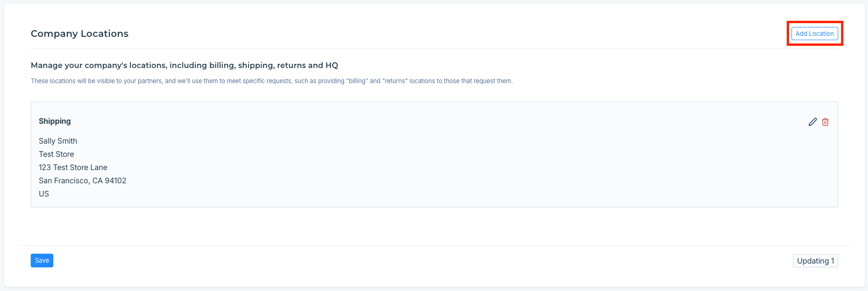Select the Shipping location title
The width and height of the screenshot is (868, 291).
(x=55, y=121)
